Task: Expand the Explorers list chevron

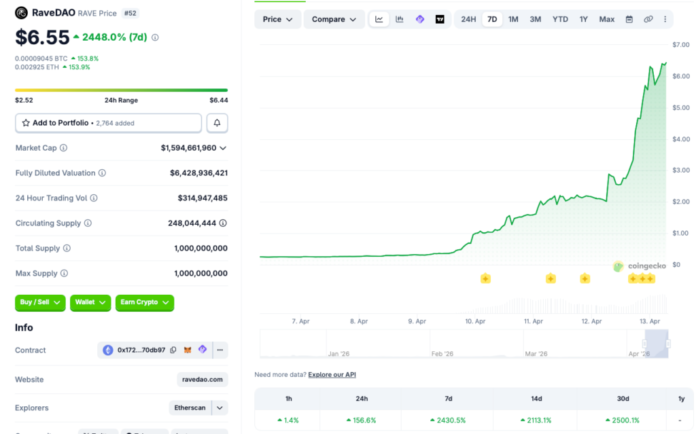Action: 220,408
